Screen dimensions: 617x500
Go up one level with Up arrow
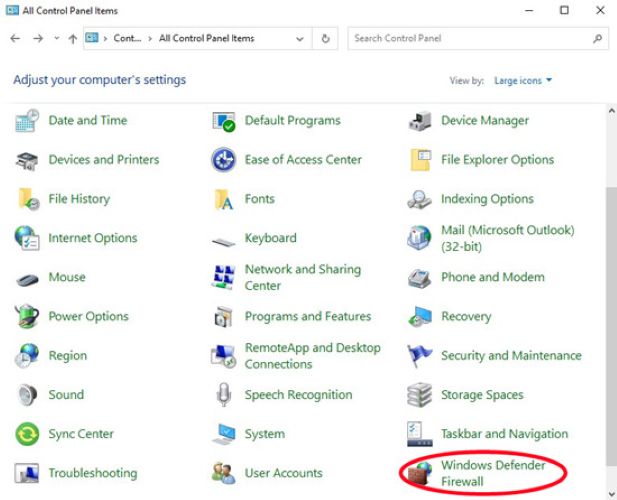73,39
